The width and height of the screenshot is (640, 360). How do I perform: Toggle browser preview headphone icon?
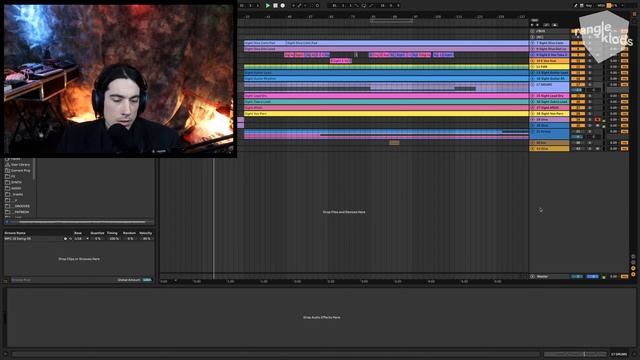(x=7, y=222)
